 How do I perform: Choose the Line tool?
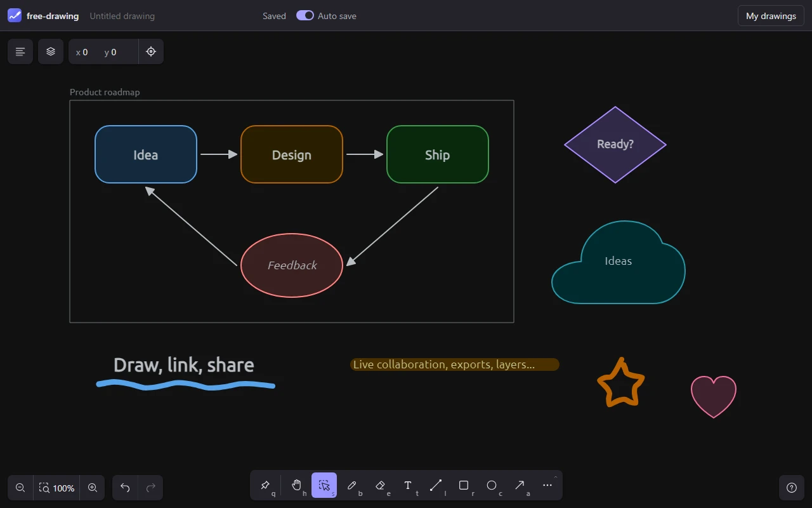(436, 486)
